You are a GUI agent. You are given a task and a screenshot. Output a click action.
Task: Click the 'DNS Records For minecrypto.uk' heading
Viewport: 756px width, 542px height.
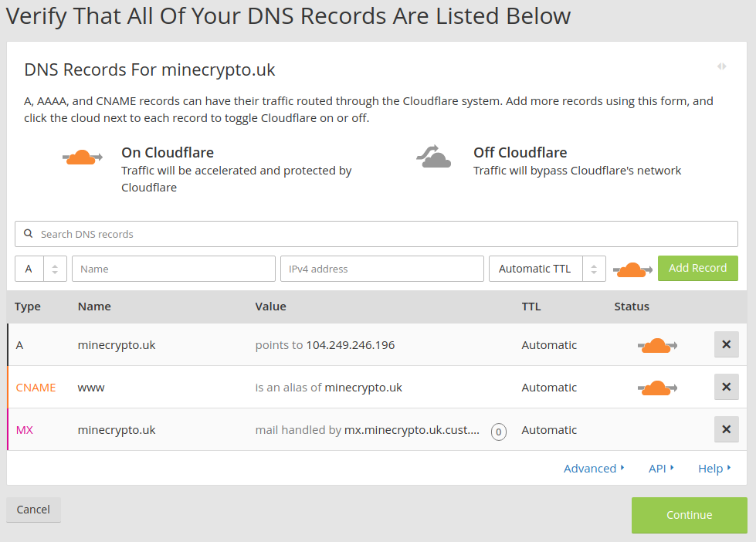click(150, 70)
